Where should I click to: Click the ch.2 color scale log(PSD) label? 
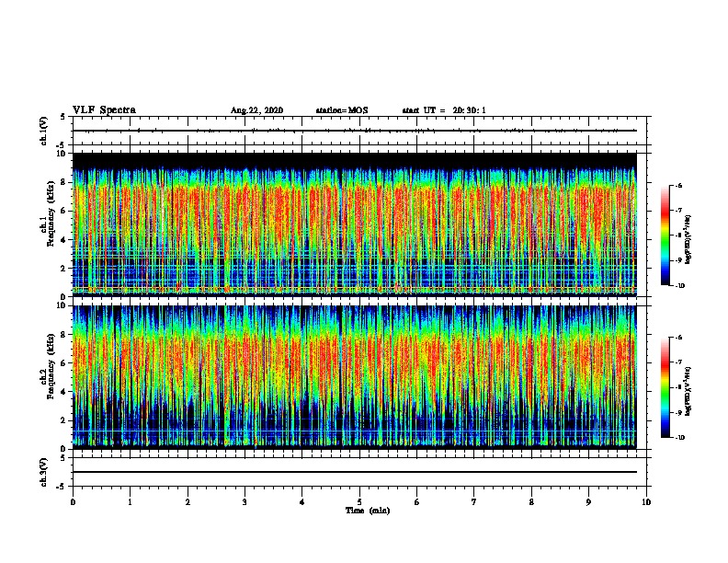click(688, 391)
